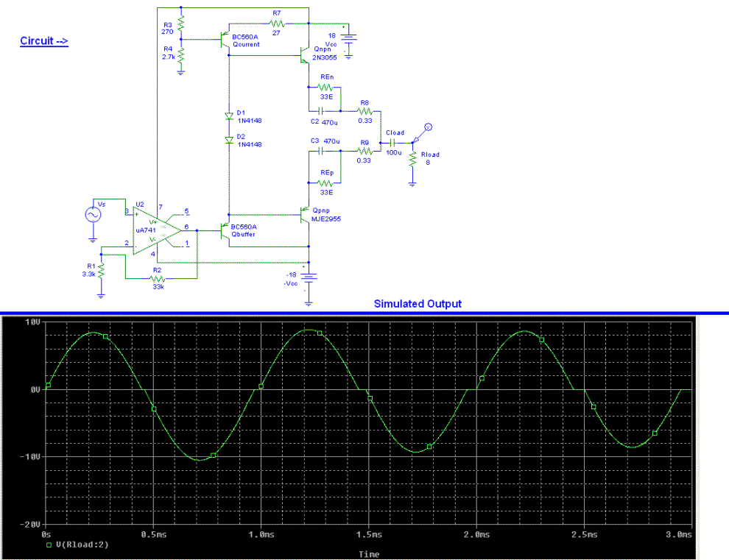
Task: Click the 3.0ms x-axis label
Action: (679, 535)
